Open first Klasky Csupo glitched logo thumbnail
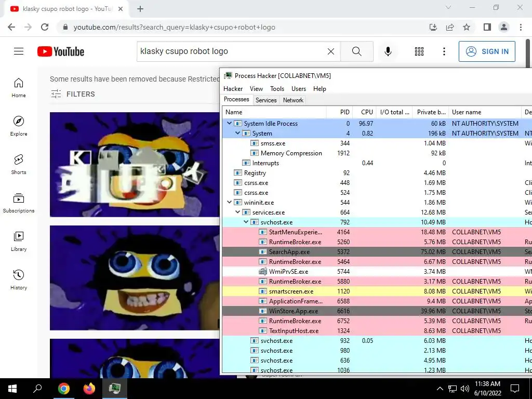Viewport: 532px width, 399px height. point(135,165)
